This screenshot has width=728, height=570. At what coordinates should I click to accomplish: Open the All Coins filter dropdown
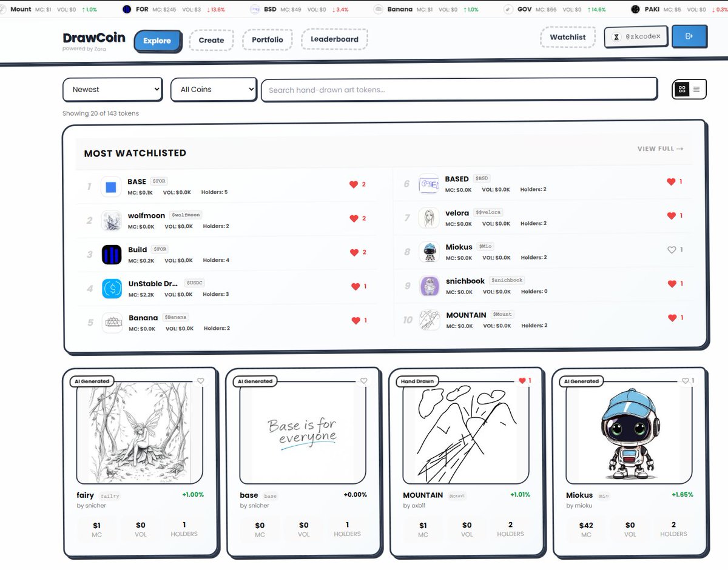(x=214, y=89)
